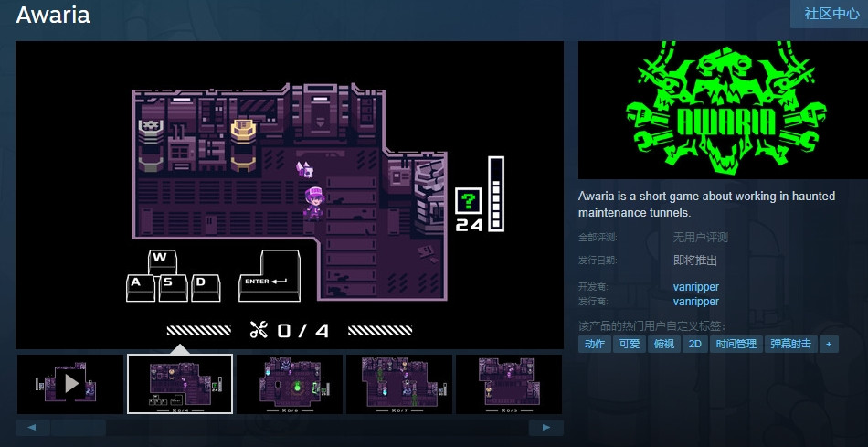Click the left arrow of thumbnail scroller

[33, 428]
